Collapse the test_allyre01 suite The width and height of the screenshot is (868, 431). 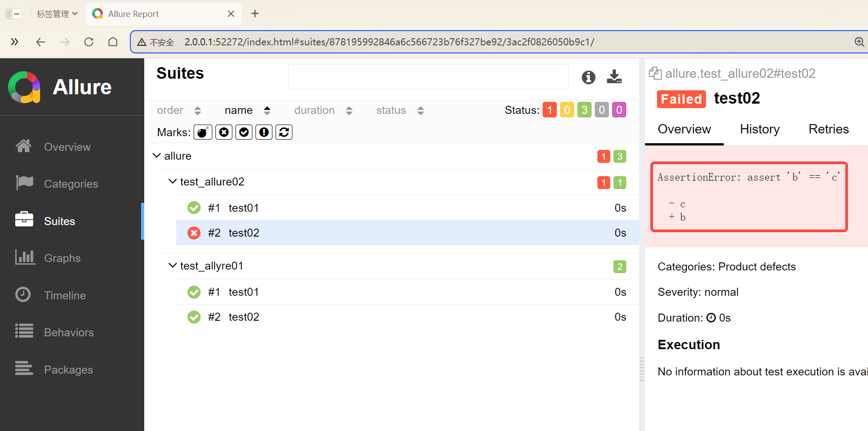coord(172,266)
